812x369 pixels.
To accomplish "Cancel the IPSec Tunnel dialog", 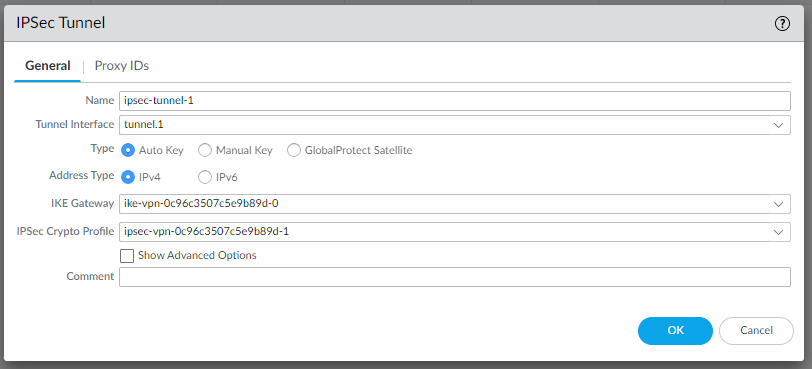I will [x=756, y=331].
